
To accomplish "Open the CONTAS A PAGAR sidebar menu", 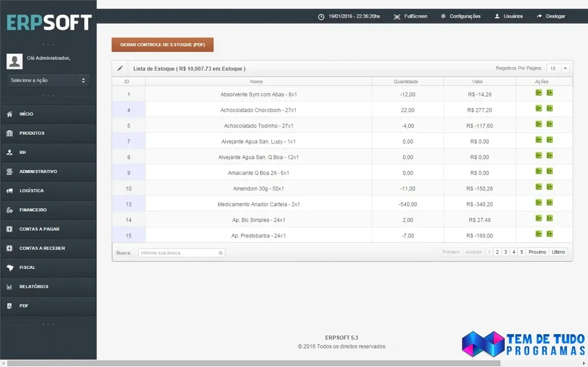I will (48, 229).
